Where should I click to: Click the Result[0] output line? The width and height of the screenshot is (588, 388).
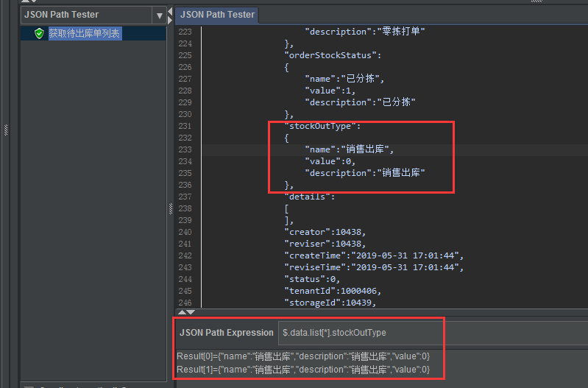(303, 356)
